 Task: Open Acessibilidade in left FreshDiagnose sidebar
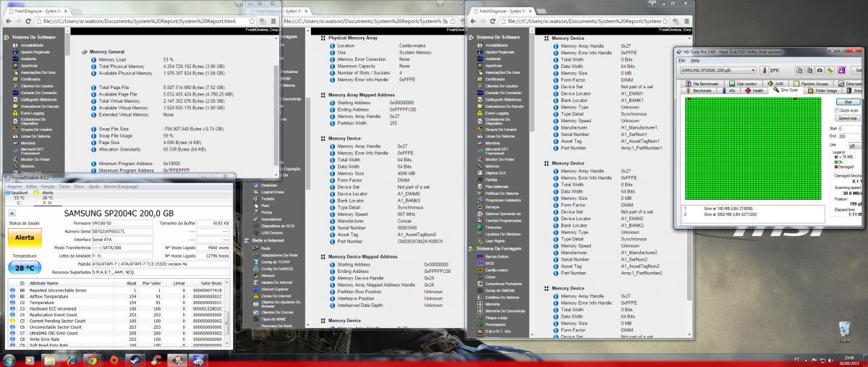[x=33, y=45]
